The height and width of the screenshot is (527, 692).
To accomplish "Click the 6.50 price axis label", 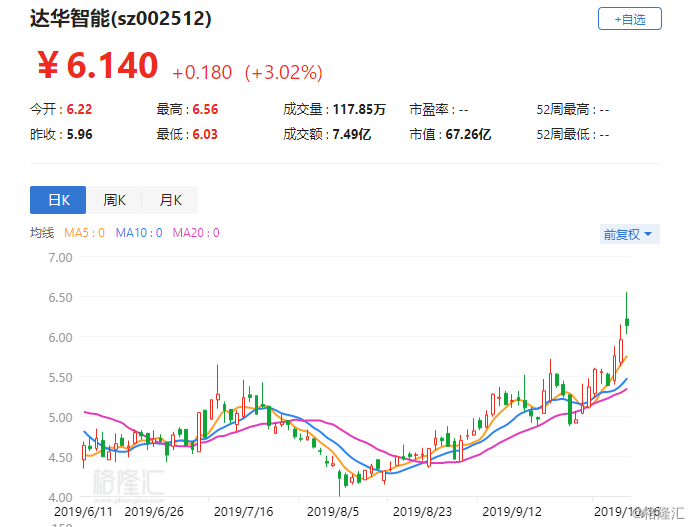I will click(60, 297).
